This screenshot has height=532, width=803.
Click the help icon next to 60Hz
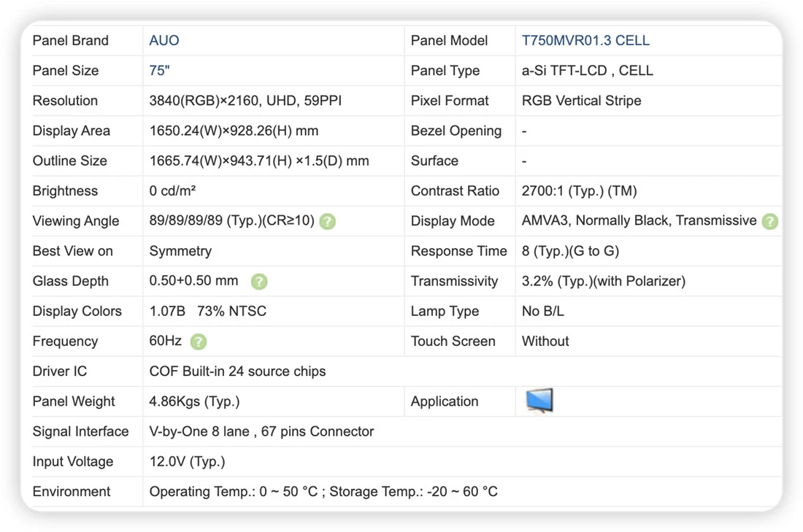pyautogui.click(x=198, y=342)
